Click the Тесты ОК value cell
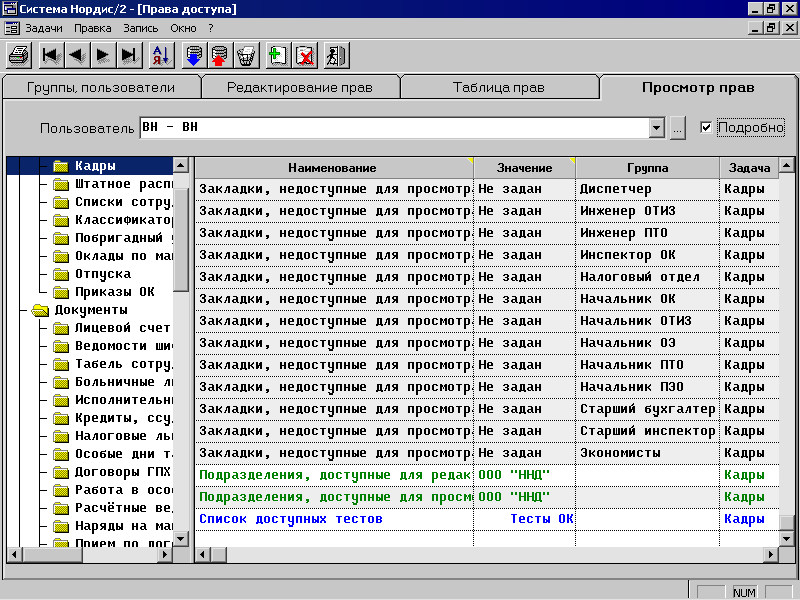 coord(524,519)
